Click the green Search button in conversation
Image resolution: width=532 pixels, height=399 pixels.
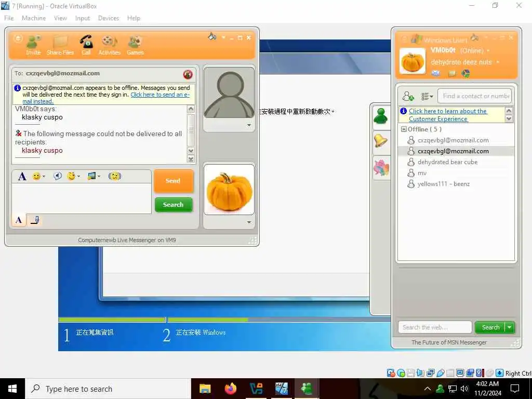click(174, 205)
